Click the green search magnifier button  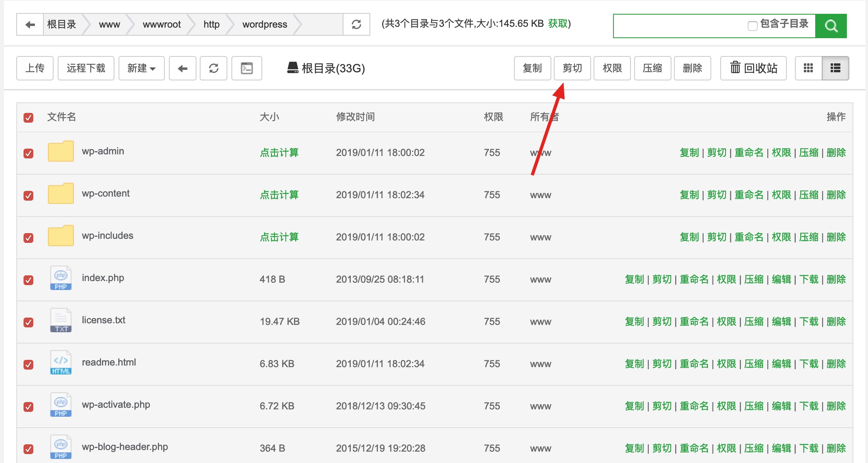(831, 26)
